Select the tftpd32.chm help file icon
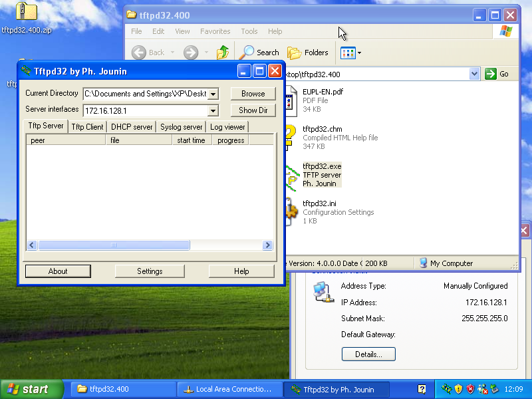The image size is (532, 399). [x=291, y=136]
